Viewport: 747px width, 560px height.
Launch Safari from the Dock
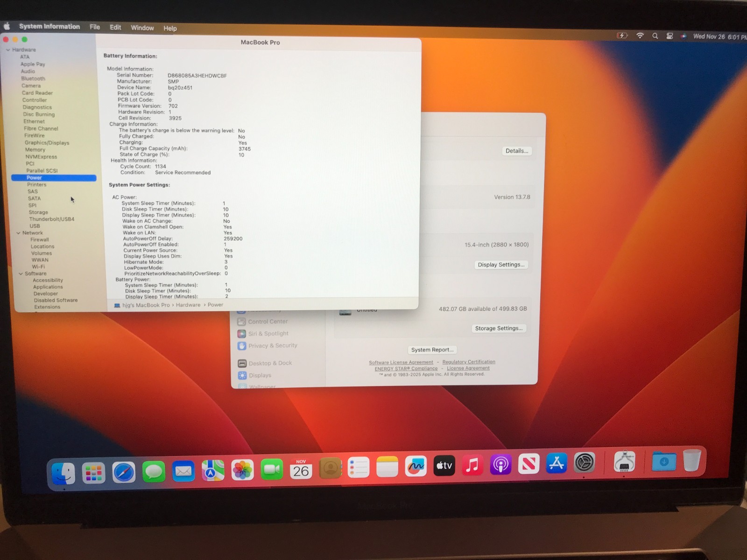tap(123, 473)
